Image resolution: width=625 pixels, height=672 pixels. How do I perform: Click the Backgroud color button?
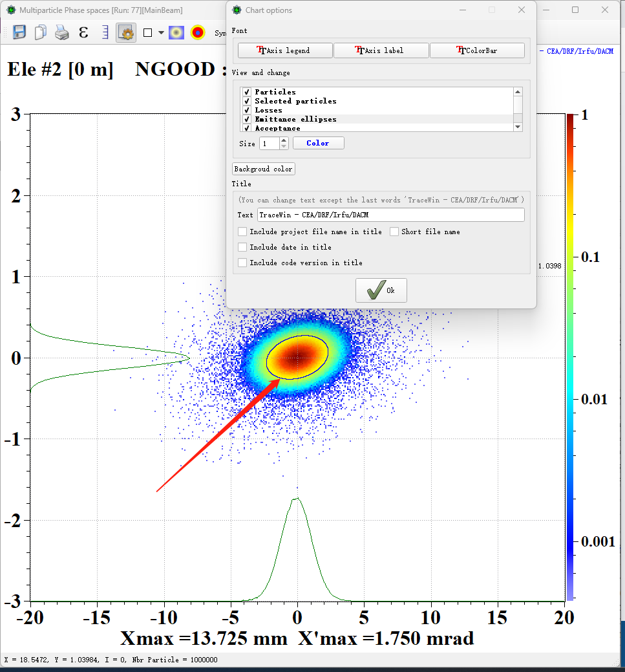(264, 169)
